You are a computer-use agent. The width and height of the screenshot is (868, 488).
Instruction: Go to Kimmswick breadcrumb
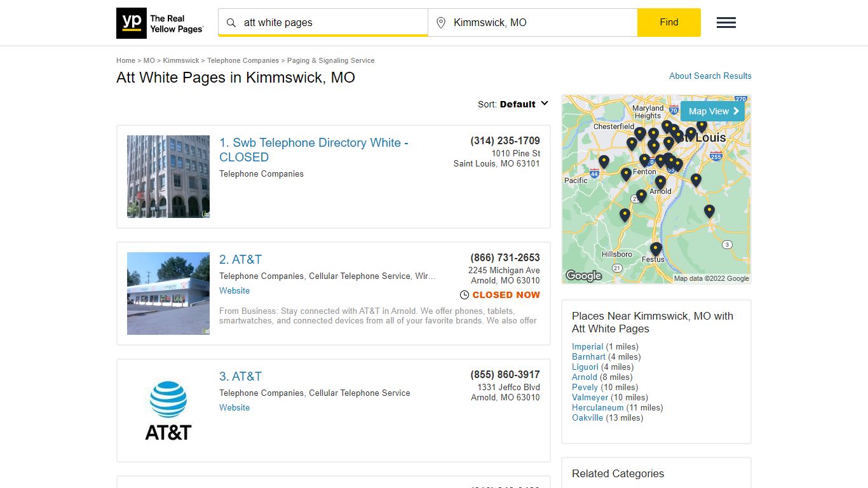click(181, 60)
